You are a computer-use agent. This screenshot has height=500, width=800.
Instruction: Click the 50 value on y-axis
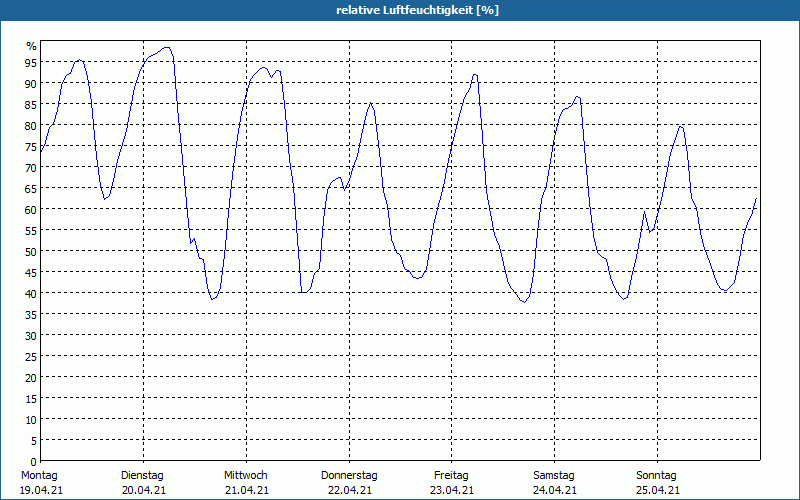coord(31,250)
